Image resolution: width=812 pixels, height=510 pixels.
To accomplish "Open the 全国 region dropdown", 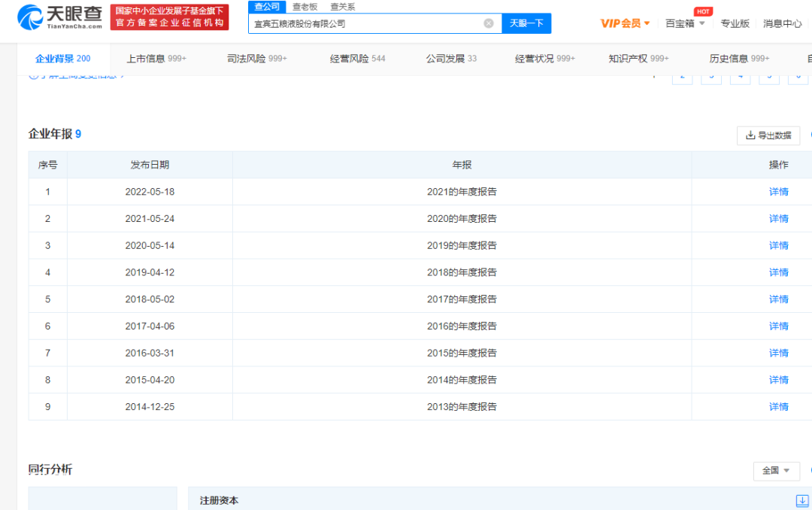I will (x=776, y=471).
